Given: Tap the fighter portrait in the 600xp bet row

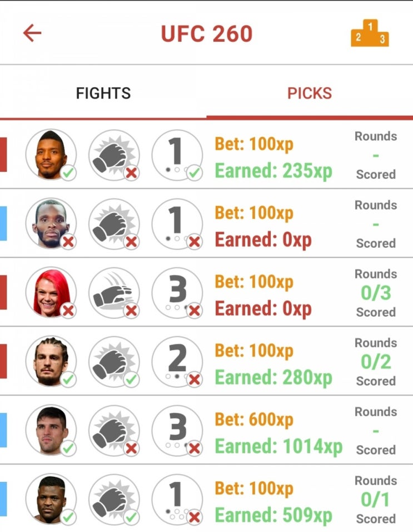Looking at the screenshot, I should tap(51, 430).
